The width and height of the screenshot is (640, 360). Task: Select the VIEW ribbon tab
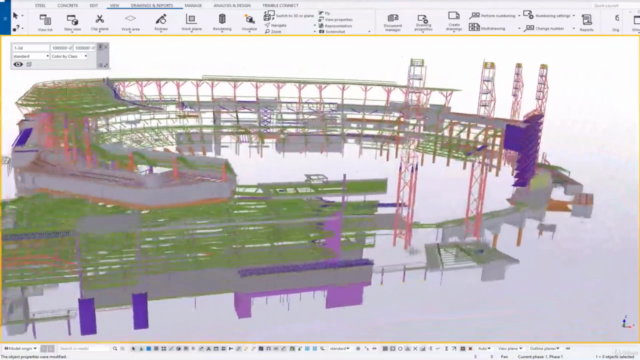coord(114,5)
